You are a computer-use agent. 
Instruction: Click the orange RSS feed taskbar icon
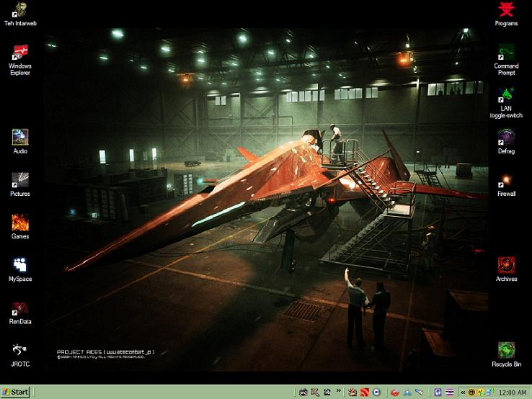(x=363, y=392)
